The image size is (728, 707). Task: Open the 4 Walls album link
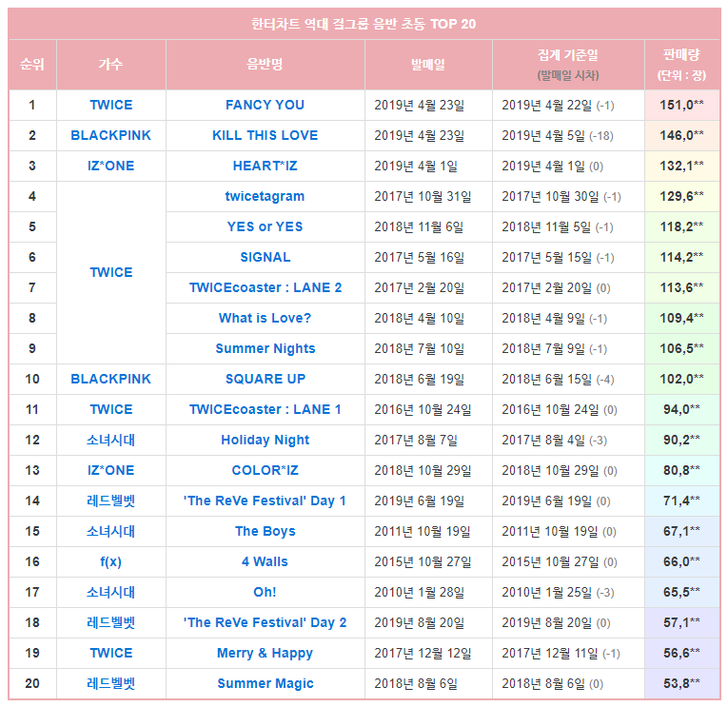point(266,561)
